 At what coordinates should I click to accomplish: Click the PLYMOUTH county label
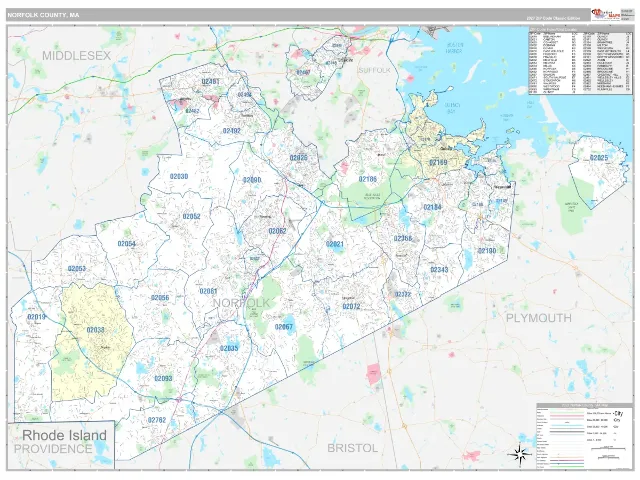click(x=539, y=318)
